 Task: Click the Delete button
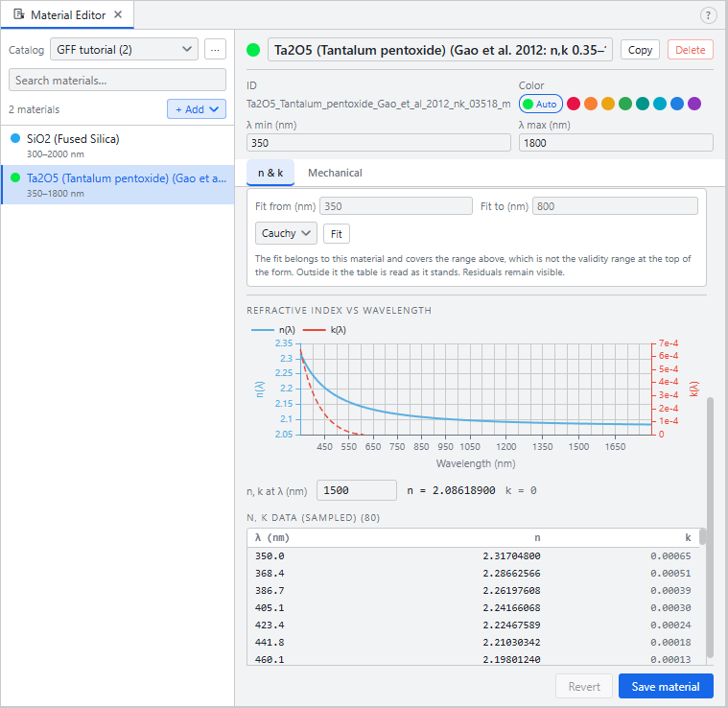(690, 50)
